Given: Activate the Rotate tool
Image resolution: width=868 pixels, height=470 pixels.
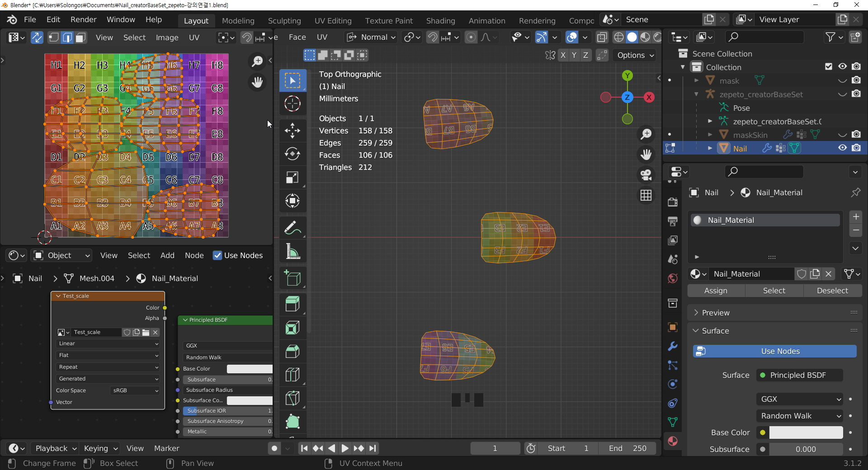Looking at the screenshot, I should pyautogui.click(x=292, y=154).
